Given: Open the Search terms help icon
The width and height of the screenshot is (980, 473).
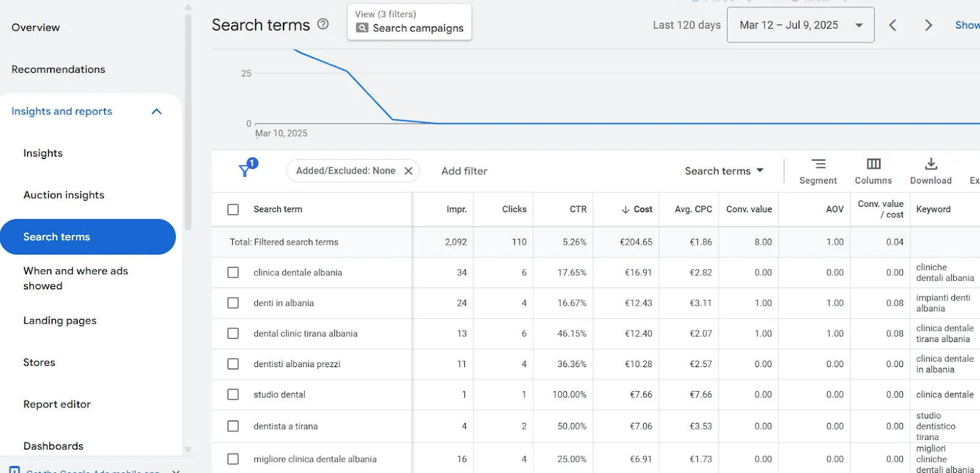Looking at the screenshot, I should tap(323, 24).
